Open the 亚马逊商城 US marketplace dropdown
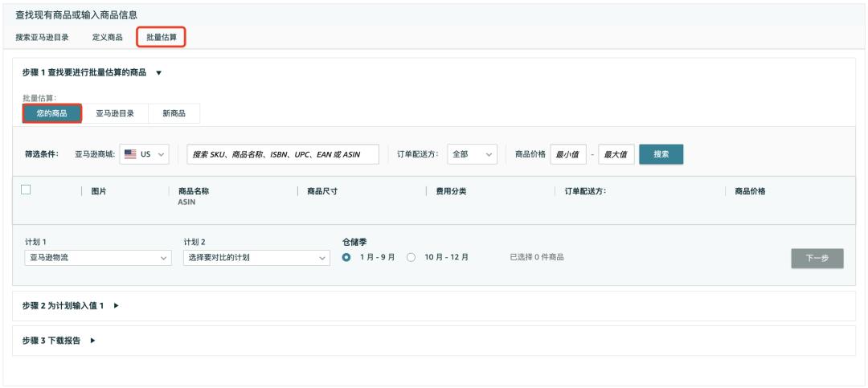868x388 pixels. point(145,154)
